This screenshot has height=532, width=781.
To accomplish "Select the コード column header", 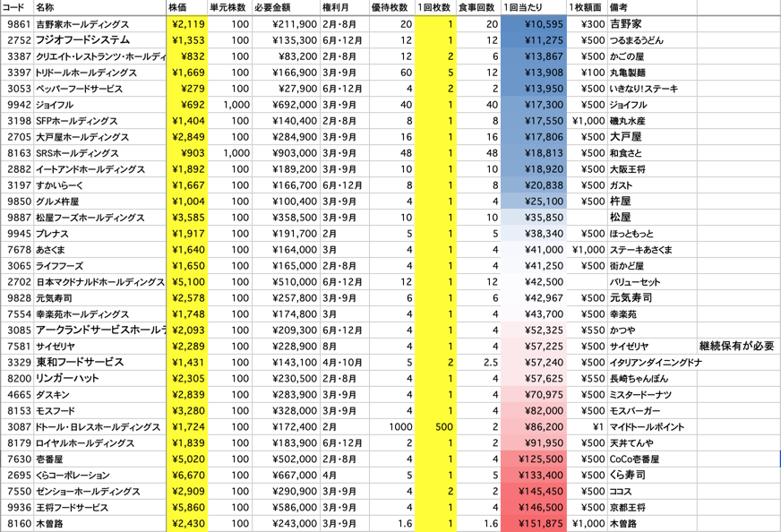I will pyautogui.click(x=17, y=7).
